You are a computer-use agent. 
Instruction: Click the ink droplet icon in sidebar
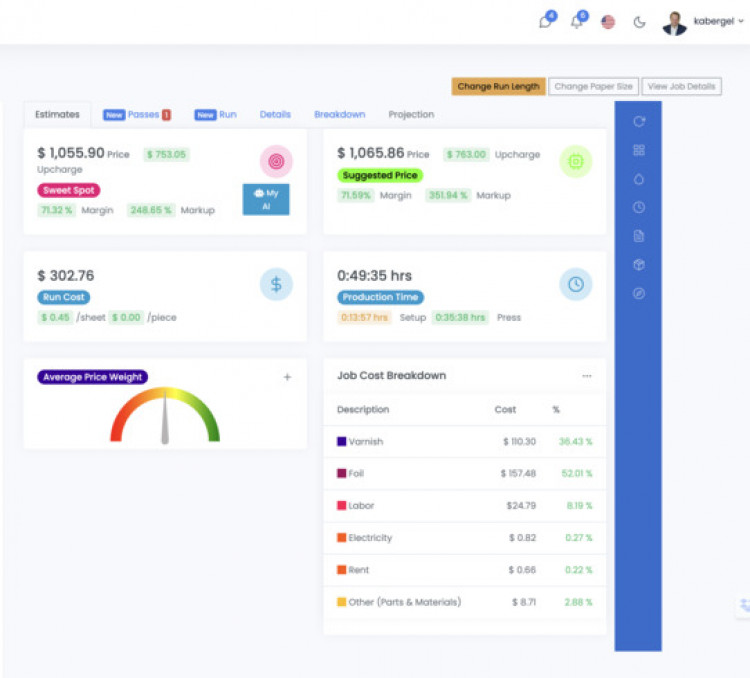[x=639, y=179]
